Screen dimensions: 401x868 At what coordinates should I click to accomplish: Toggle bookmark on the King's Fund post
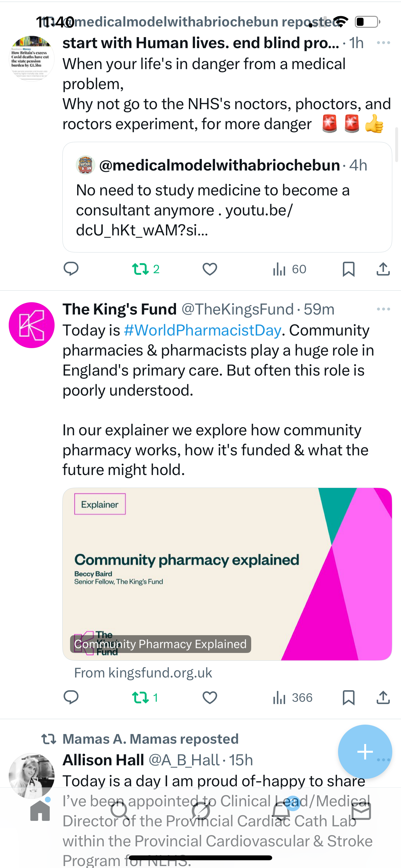[348, 697]
